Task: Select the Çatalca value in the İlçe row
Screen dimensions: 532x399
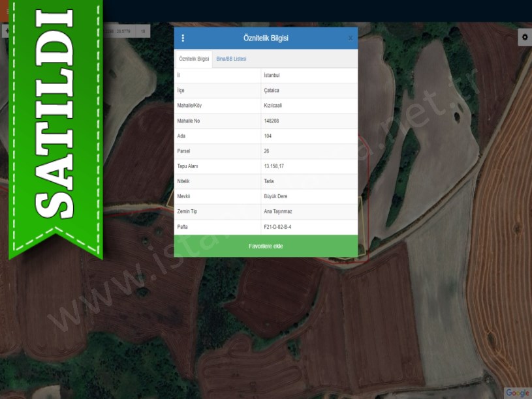Action: [x=272, y=91]
